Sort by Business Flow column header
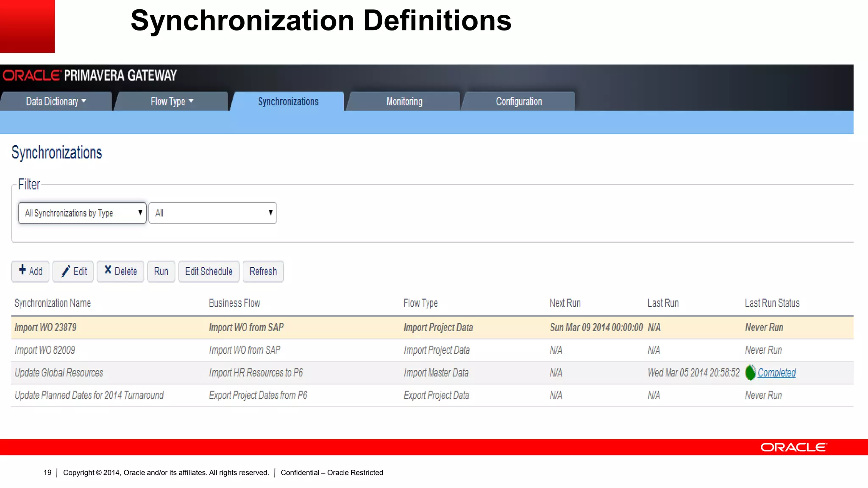This screenshot has height=488, width=868. [x=234, y=303]
